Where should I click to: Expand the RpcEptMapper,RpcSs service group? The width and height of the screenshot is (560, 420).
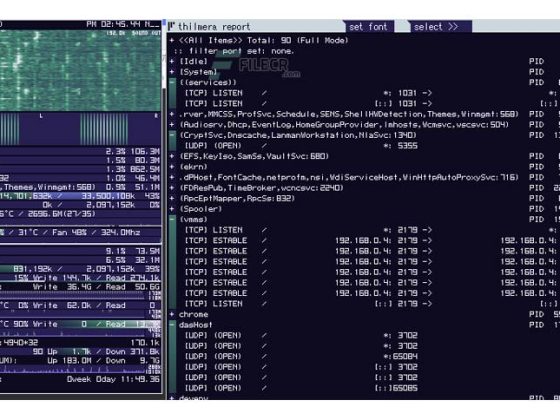point(172,198)
